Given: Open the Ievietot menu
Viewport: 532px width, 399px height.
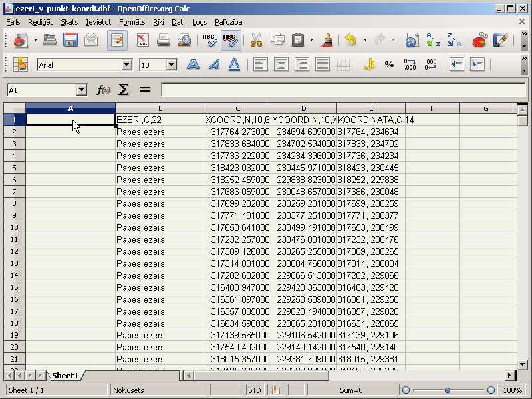Looking at the screenshot, I should pyautogui.click(x=98, y=22).
